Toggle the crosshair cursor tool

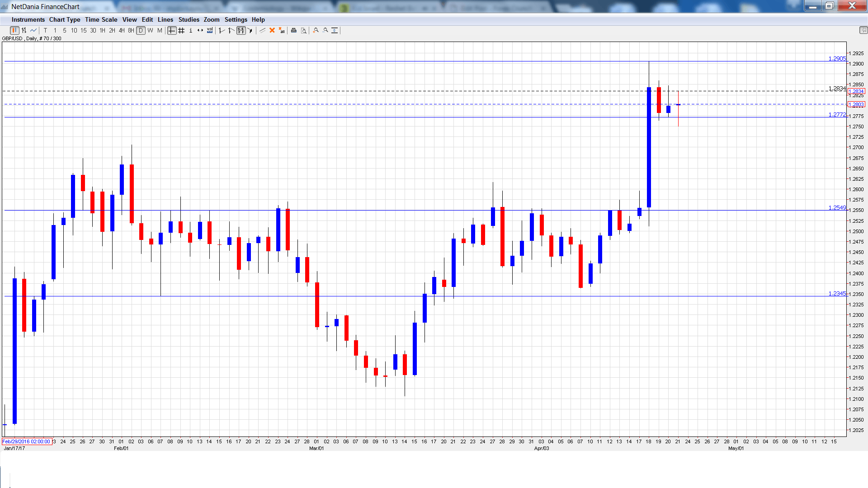[x=172, y=30]
